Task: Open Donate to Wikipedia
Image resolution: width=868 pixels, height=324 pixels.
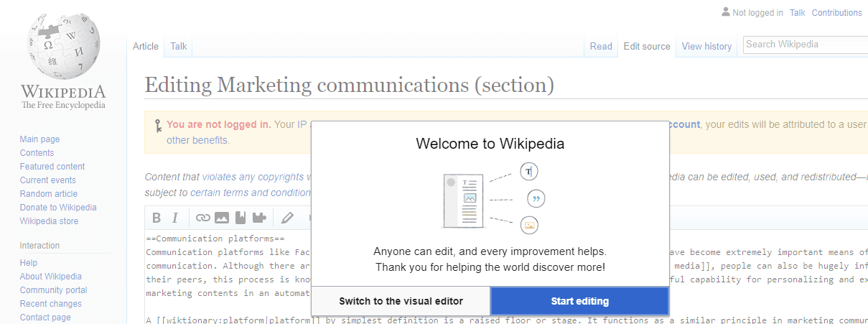Action: [x=58, y=208]
